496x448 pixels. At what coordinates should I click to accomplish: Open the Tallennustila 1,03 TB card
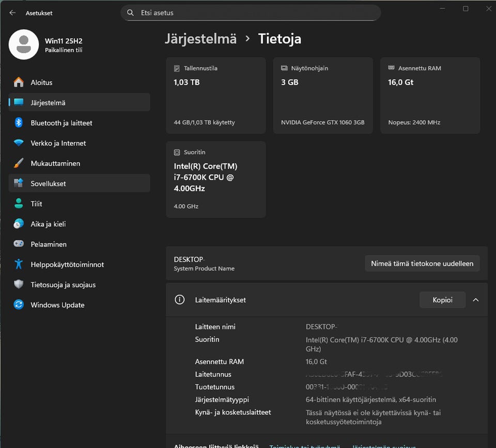click(x=216, y=95)
